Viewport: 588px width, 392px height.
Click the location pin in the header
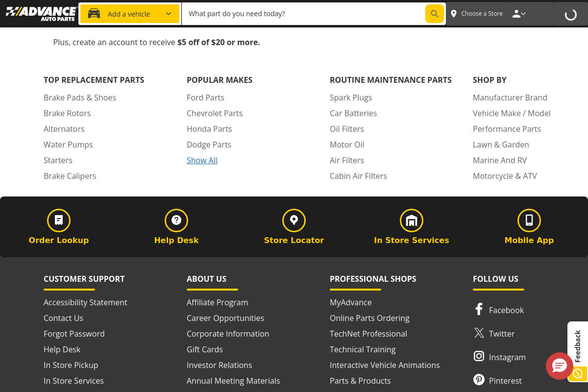click(x=454, y=14)
